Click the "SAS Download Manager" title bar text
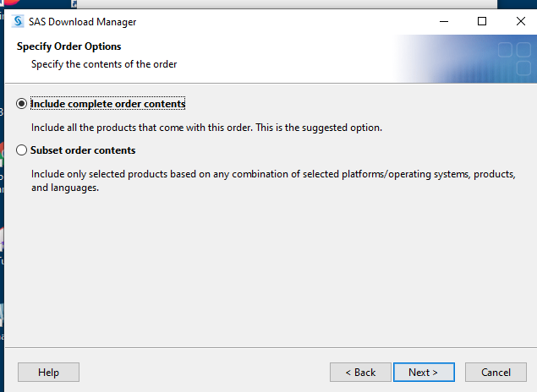Image resolution: width=537 pixels, height=392 pixels. (x=83, y=22)
